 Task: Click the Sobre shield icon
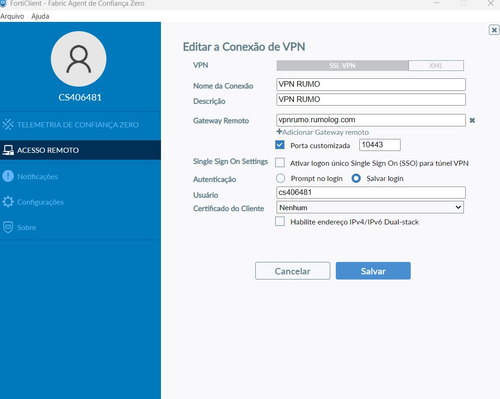coord(8,227)
